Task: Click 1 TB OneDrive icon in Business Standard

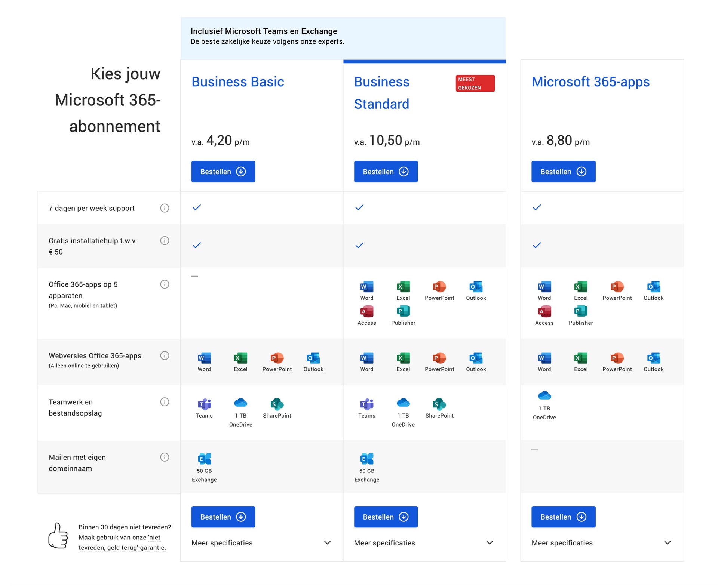Action: pyautogui.click(x=403, y=403)
